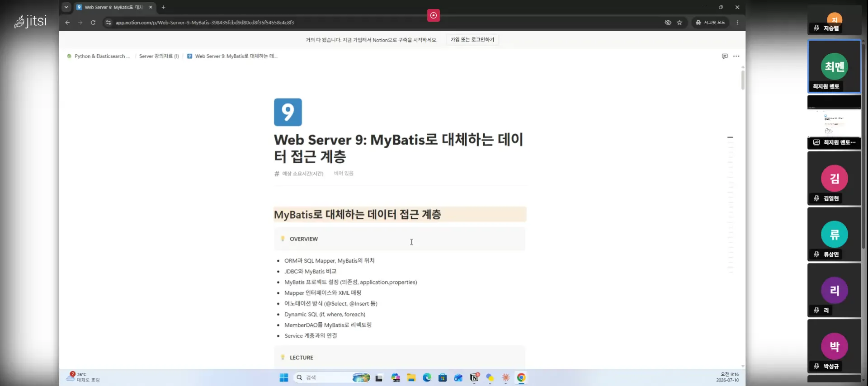The width and height of the screenshot is (868, 386).
Task: Select 최지원 멘토 screen share thumbnail
Action: (834, 122)
